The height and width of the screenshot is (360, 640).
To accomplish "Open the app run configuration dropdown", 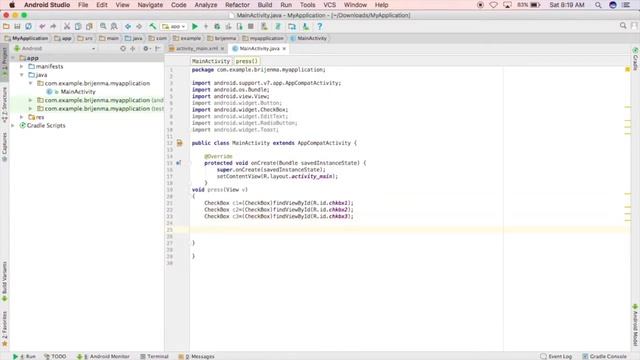I will pyautogui.click(x=174, y=27).
